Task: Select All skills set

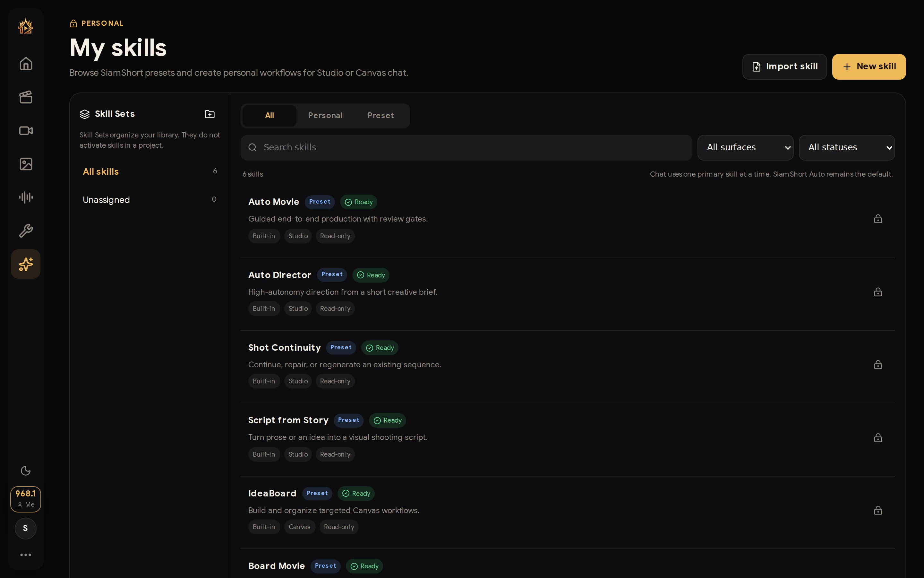Action: pyautogui.click(x=150, y=172)
